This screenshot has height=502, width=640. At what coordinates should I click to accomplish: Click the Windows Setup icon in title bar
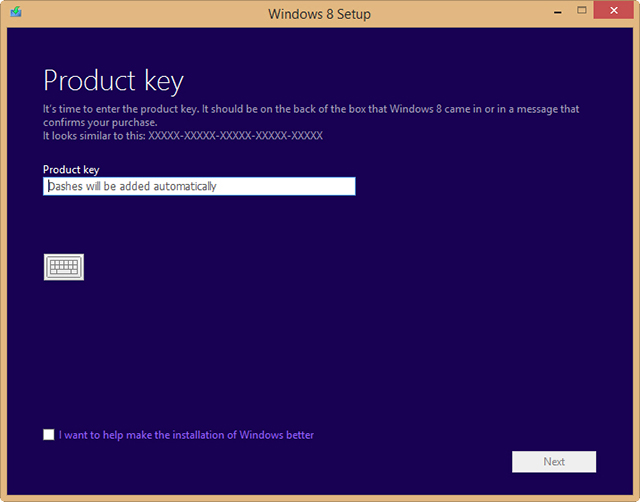[16, 12]
